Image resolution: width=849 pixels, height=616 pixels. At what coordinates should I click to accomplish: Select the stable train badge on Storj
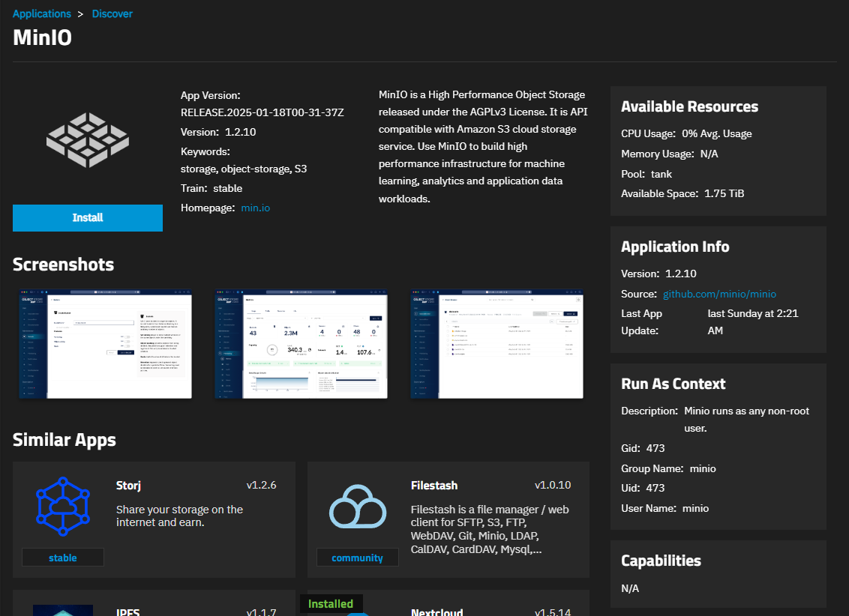(x=63, y=558)
